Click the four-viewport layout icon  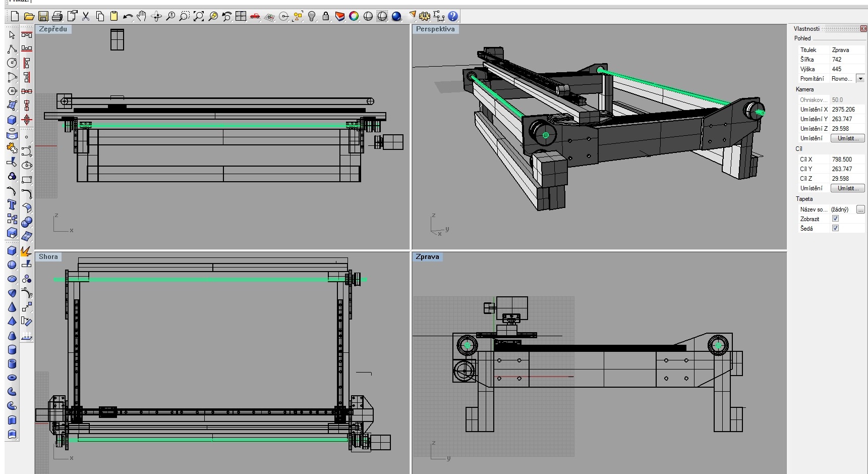pyautogui.click(x=241, y=17)
